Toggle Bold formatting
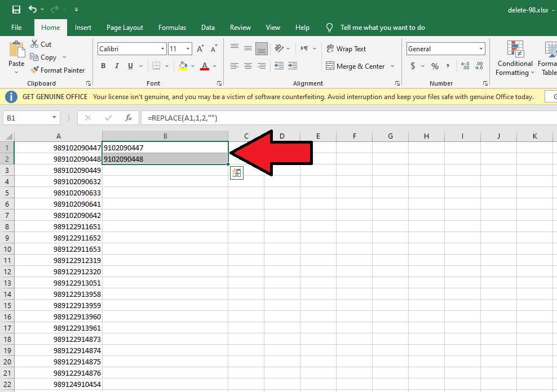557x392 pixels. [103, 66]
